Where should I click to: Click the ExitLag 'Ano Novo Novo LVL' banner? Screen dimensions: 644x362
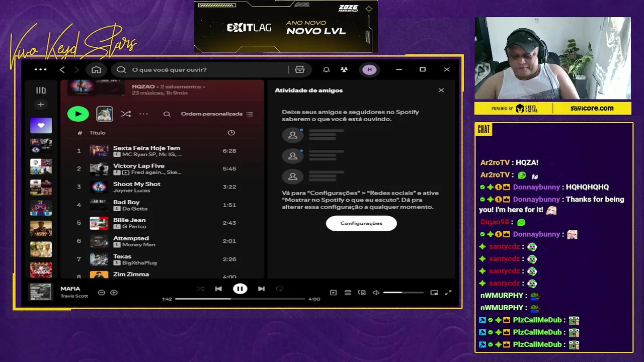(286, 26)
